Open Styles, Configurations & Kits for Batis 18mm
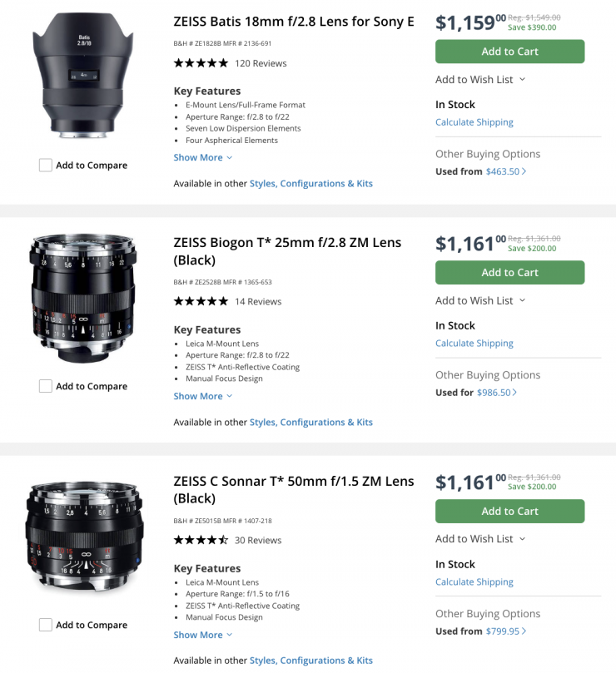This screenshot has width=616, height=673. [x=311, y=184]
